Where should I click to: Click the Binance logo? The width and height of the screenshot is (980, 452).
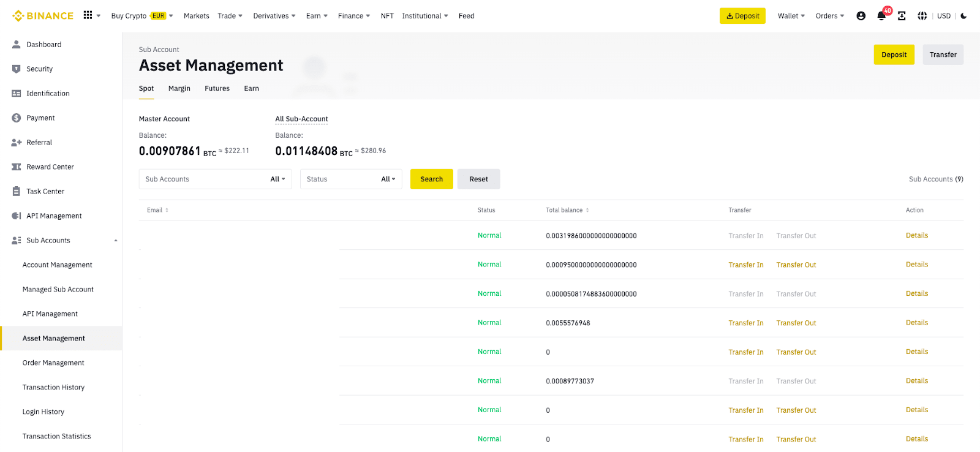pyautogui.click(x=43, y=16)
